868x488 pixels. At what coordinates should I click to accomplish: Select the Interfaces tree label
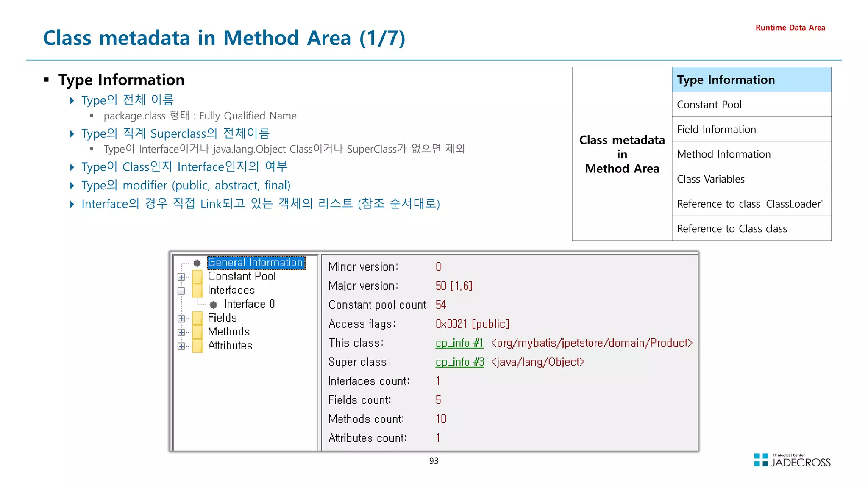(x=231, y=291)
